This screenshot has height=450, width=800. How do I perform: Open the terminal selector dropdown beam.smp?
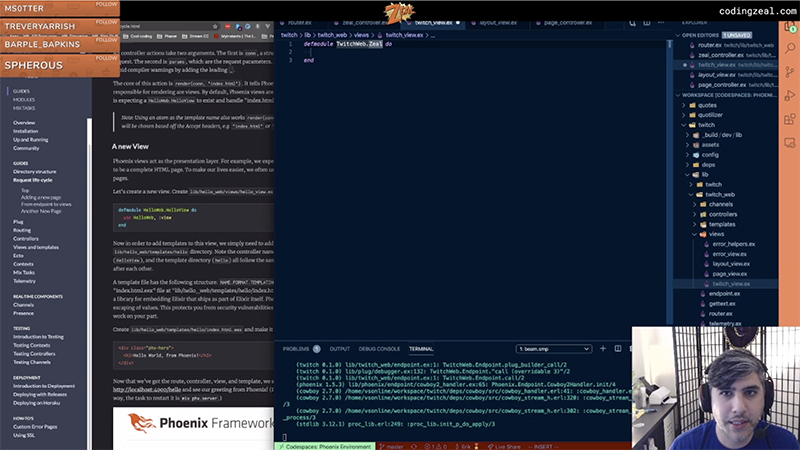(x=554, y=349)
